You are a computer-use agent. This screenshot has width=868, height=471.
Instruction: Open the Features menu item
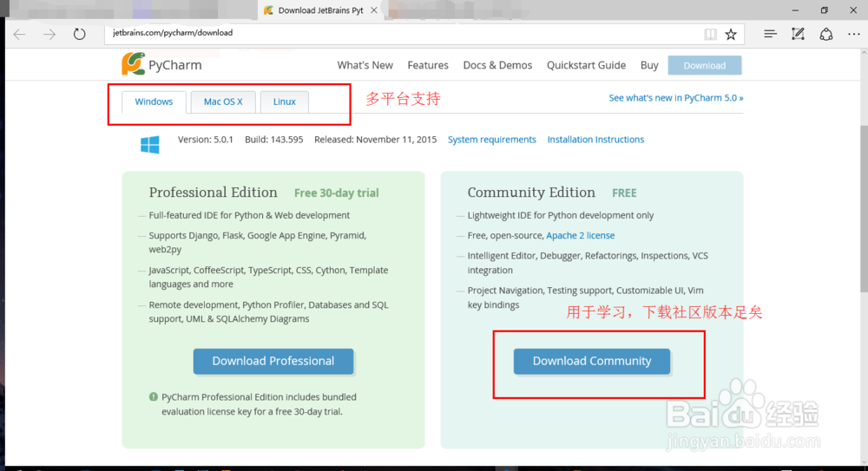pos(428,65)
